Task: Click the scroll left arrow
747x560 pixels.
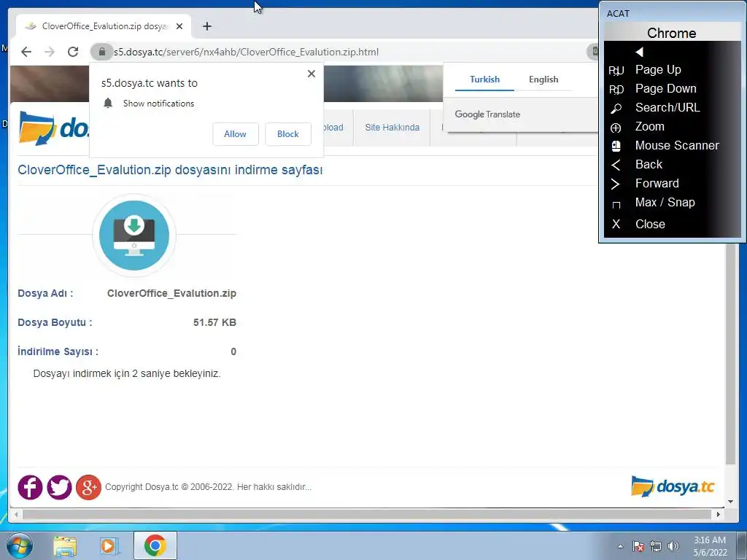Action: (x=16, y=514)
